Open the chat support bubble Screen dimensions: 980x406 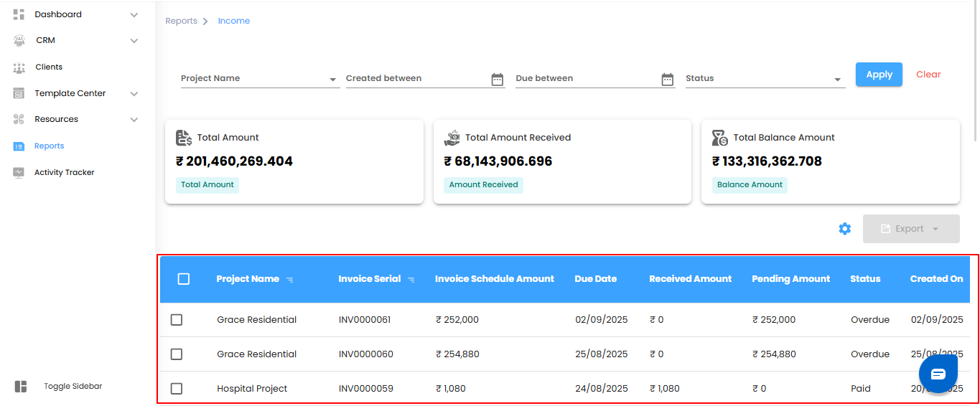coord(938,374)
